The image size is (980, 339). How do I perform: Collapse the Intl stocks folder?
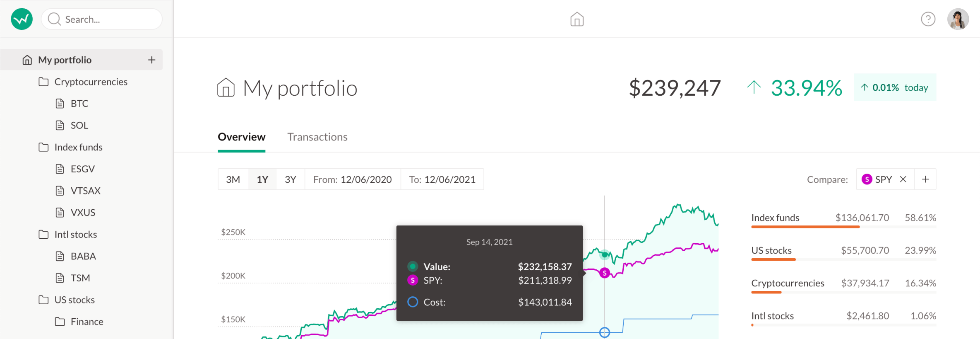click(43, 234)
